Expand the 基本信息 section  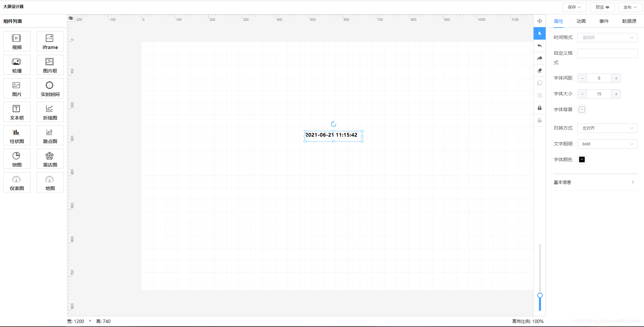pos(595,182)
